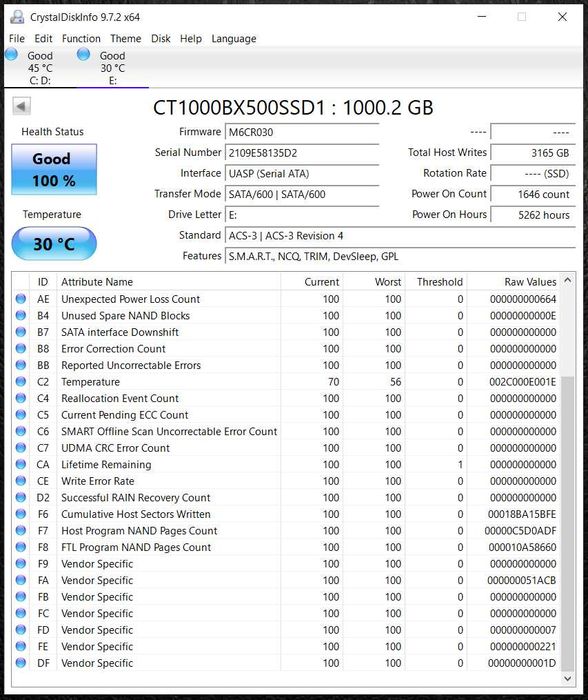Screen dimensions: 588x700
Task: Open the File menu
Action: click(17, 39)
